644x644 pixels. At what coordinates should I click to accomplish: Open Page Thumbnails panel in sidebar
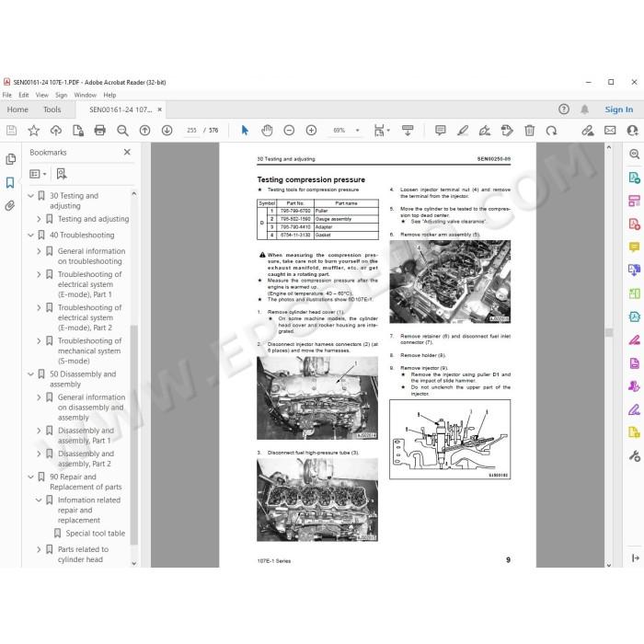click(x=11, y=159)
